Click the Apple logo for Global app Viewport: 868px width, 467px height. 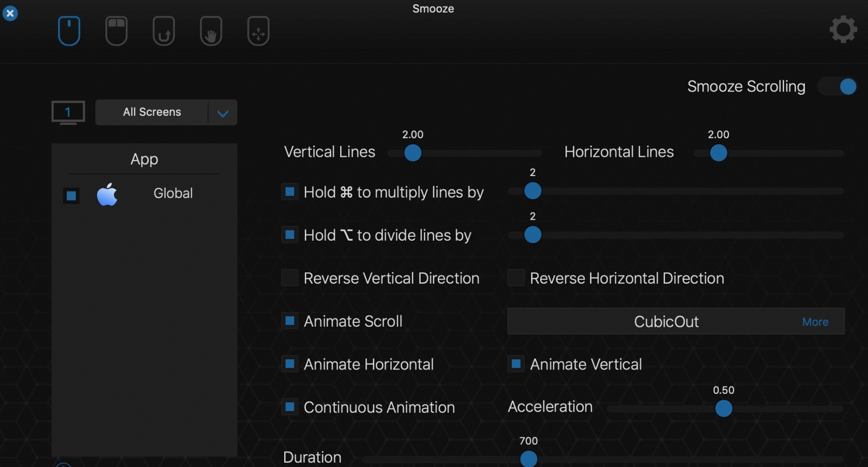tap(107, 194)
